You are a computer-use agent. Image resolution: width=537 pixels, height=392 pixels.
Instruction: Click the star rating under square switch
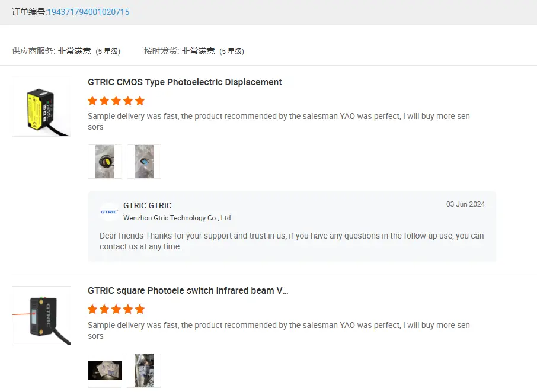[116, 309]
